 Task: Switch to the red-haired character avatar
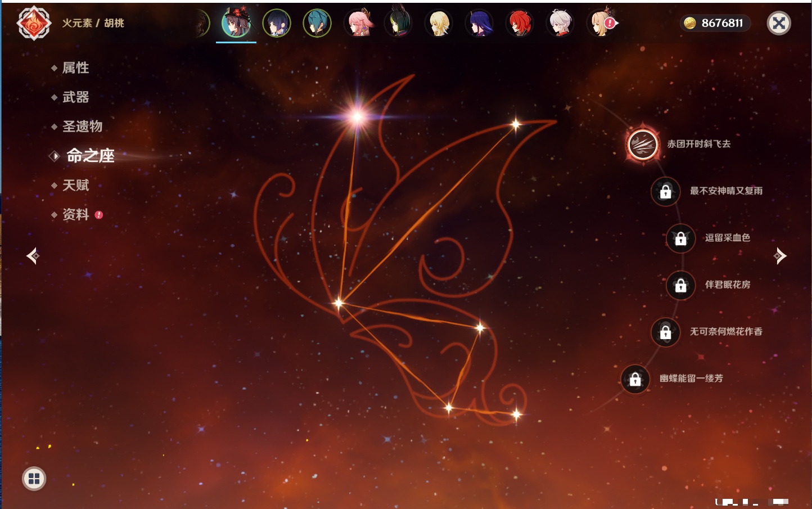tap(520, 23)
